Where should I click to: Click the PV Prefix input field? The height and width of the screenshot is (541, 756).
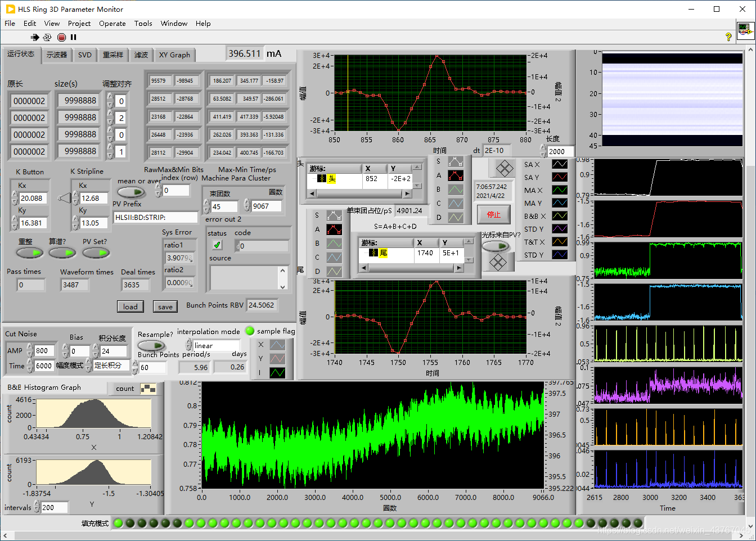155,217
